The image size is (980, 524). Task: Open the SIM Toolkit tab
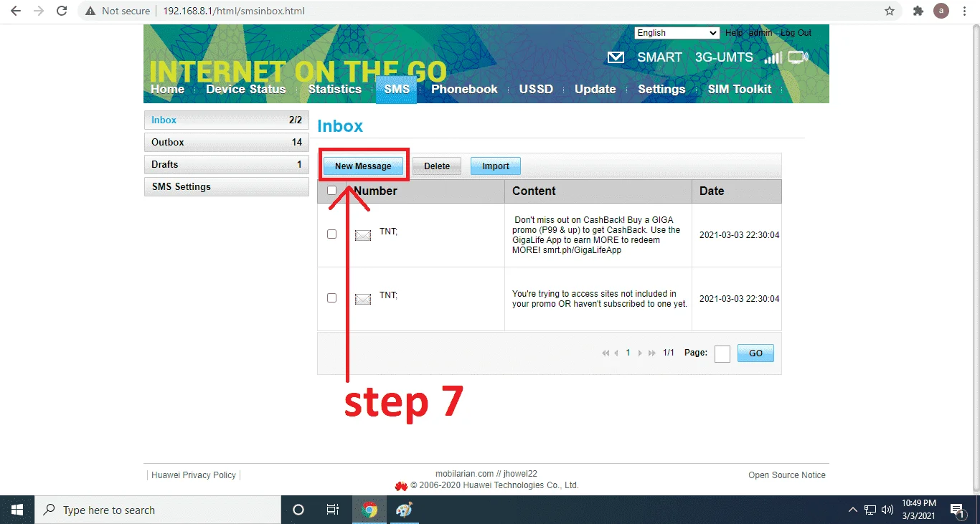tap(740, 89)
